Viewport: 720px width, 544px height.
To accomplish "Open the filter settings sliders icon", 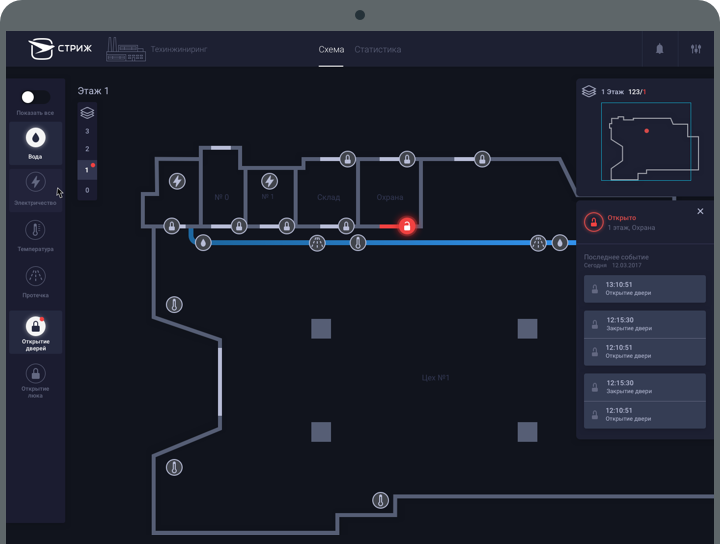I will pyautogui.click(x=696, y=49).
